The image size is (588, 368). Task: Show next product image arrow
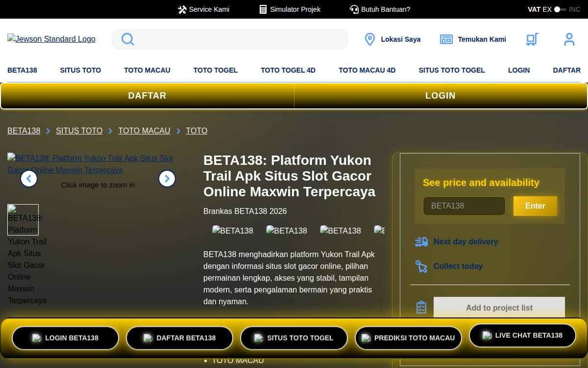click(167, 179)
